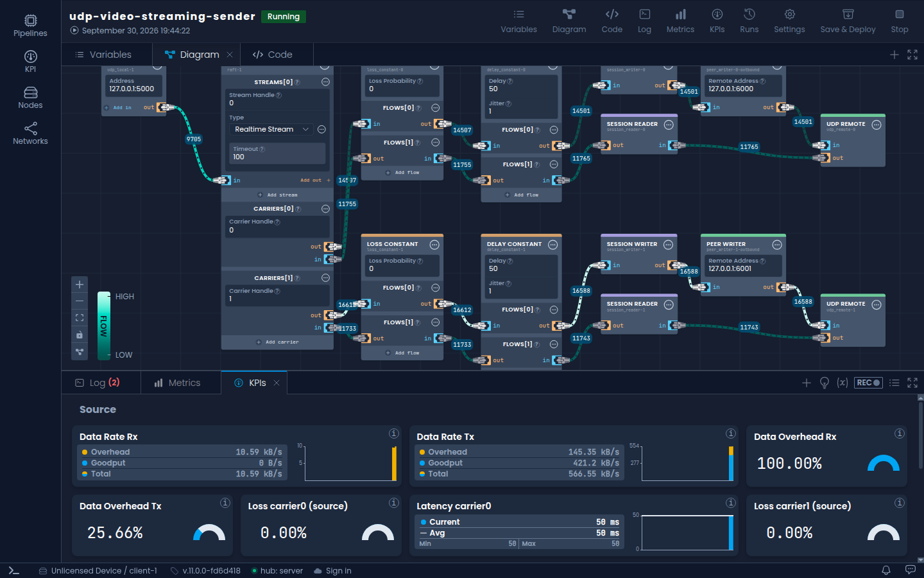
Task: Toggle the REC recording button
Action: pos(868,383)
